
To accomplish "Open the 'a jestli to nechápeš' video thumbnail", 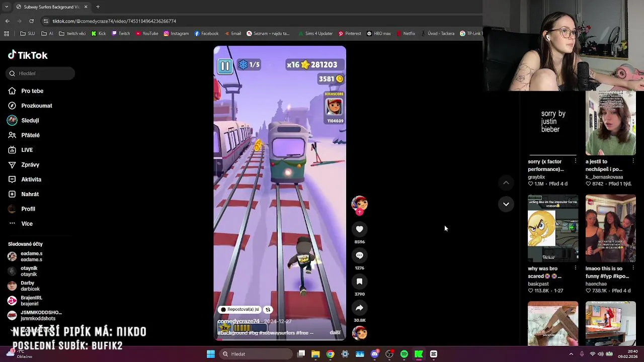I will pos(610,122).
